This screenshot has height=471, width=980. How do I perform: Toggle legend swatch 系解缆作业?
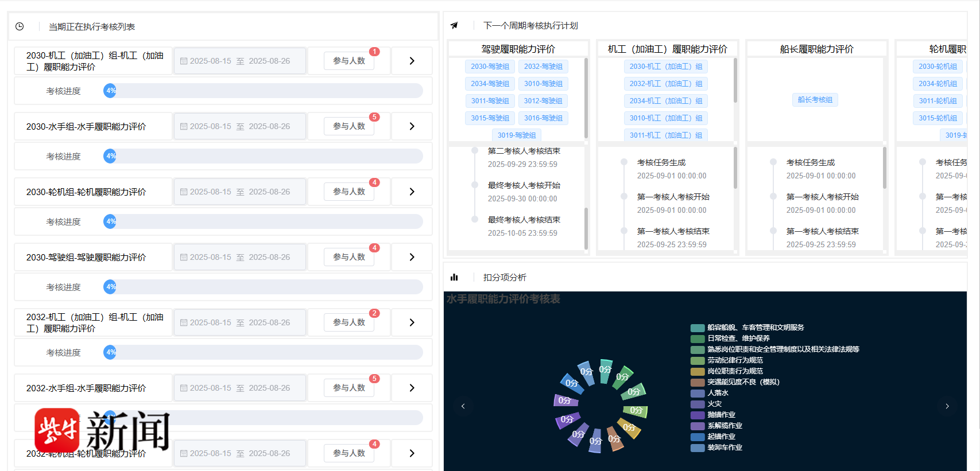pos(698,426)
